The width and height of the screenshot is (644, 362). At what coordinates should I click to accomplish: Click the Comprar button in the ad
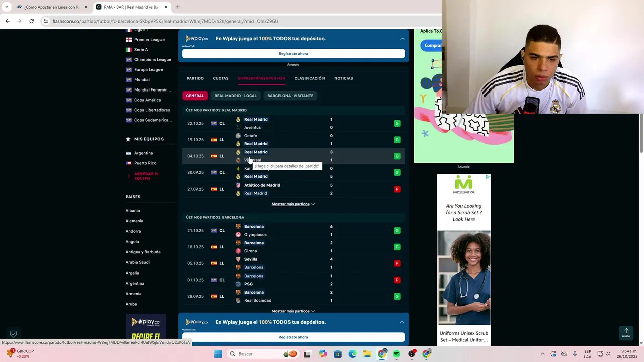(432, 45)
